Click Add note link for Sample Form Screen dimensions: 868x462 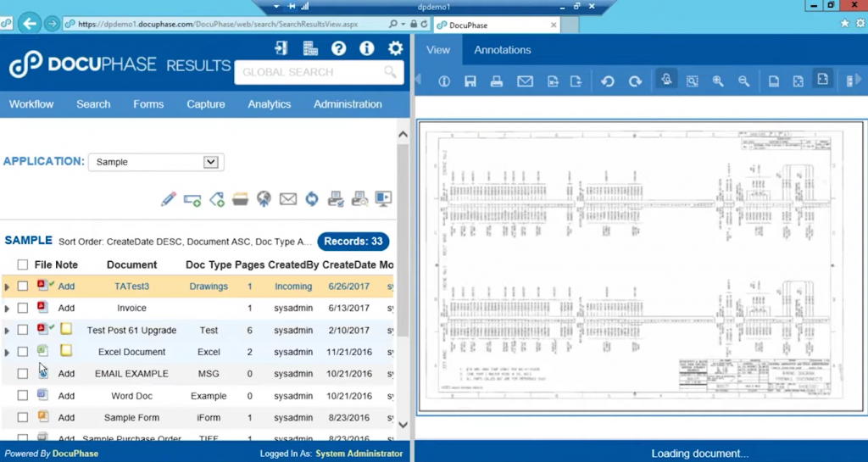click(66, 418)
